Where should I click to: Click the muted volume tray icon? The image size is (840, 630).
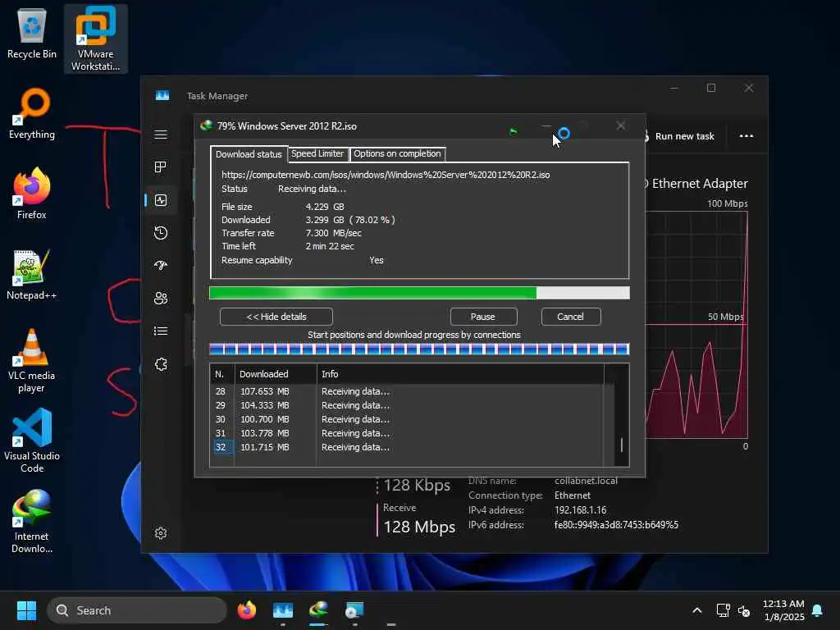point(744,610)
